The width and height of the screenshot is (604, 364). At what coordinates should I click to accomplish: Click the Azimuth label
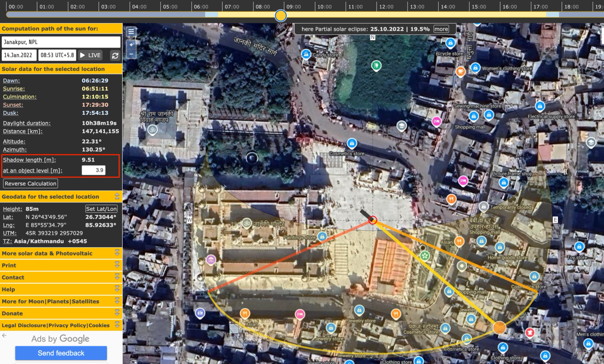[14, 150]
